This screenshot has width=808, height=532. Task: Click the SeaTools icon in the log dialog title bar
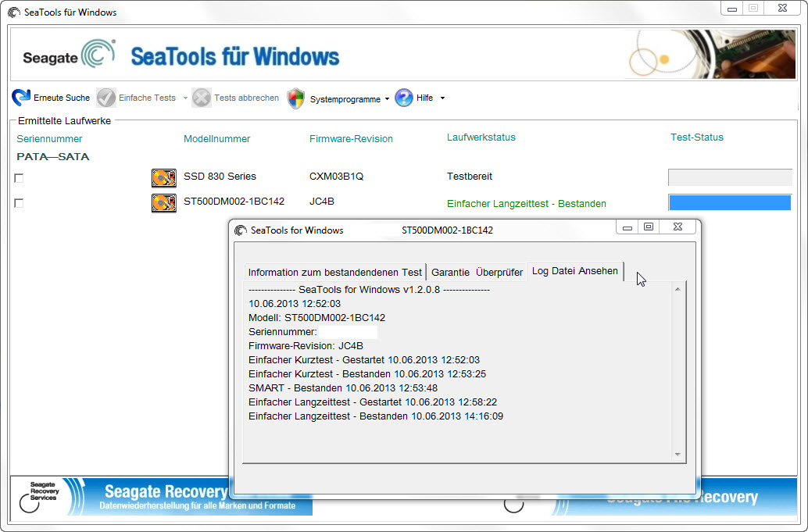click(240, 230)
